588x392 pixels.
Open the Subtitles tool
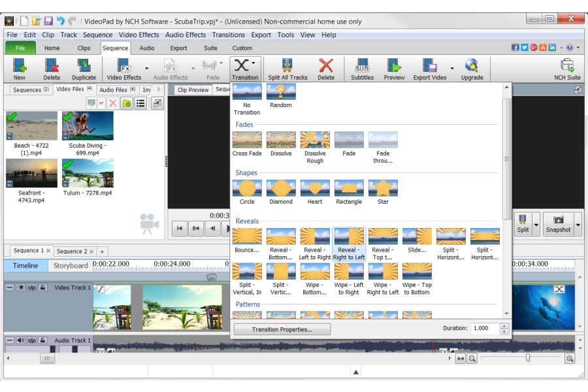click(x=362, y=69)
